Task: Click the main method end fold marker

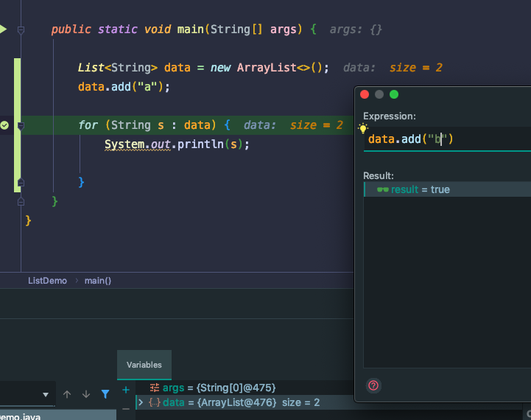Action: [x=21, y=202]
